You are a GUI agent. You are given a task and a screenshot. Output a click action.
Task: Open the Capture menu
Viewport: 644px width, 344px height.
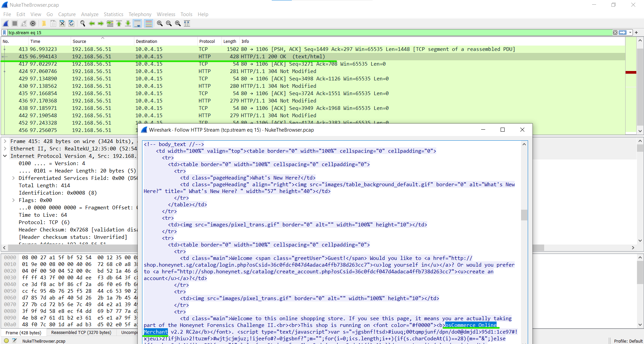point(67,14)
